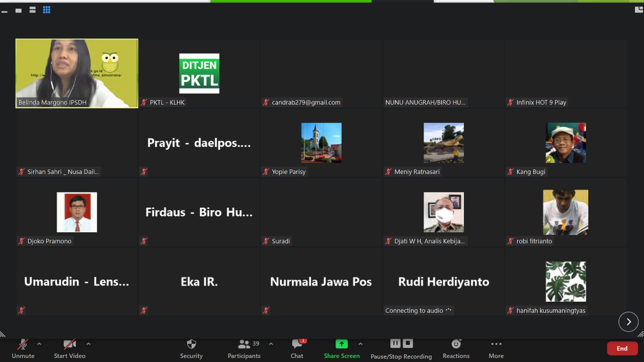Expand video options arrow beside Start Video
Image resolution: width=644 pixels, height=362 pixels.
[x=89, y=344]
